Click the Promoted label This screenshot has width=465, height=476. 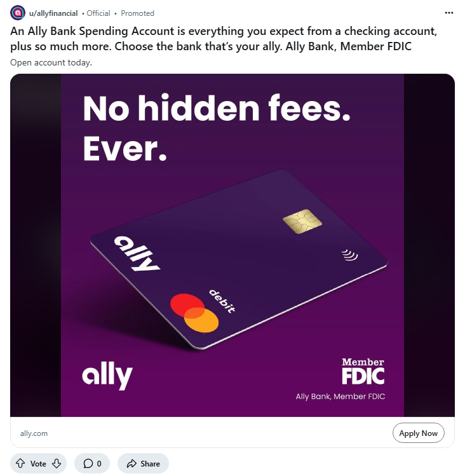pos(137,13)
